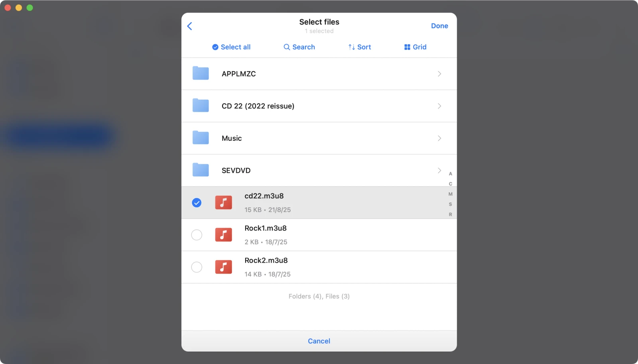Switch to Grid view
The height and width of the screenshot is (364, 638).
pos(415,47)
